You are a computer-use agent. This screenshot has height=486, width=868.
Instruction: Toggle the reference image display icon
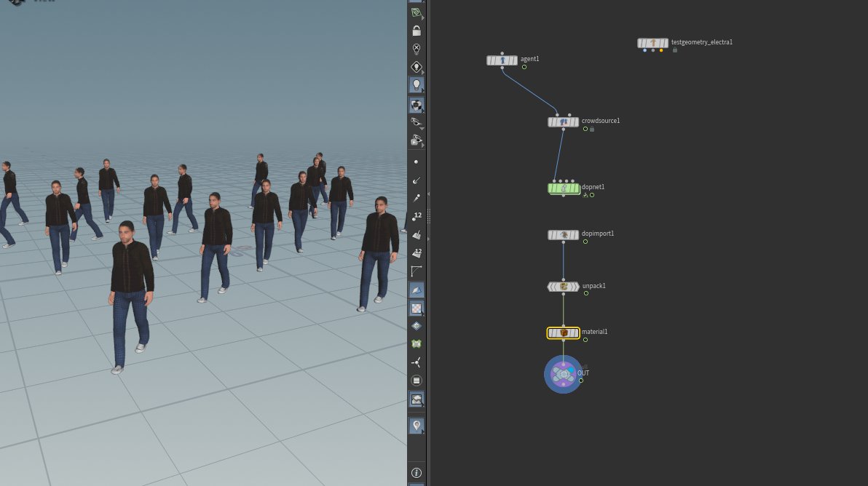point(417,399)
